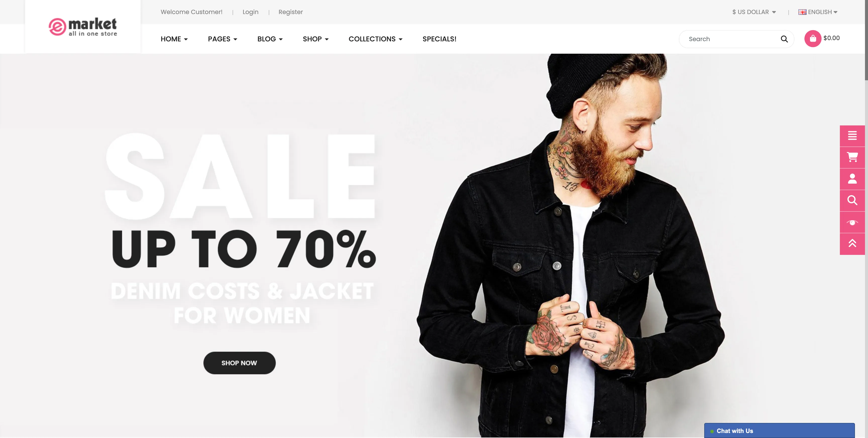Viewport: 868px width, 438px height.
Task: Click the SHOP NOW button
Action: 239,362
